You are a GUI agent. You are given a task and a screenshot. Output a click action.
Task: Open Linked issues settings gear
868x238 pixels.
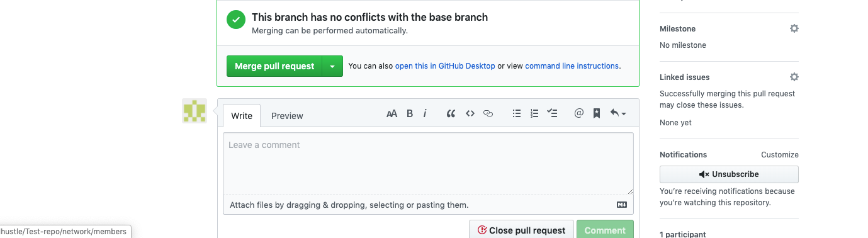coord(794,77)
